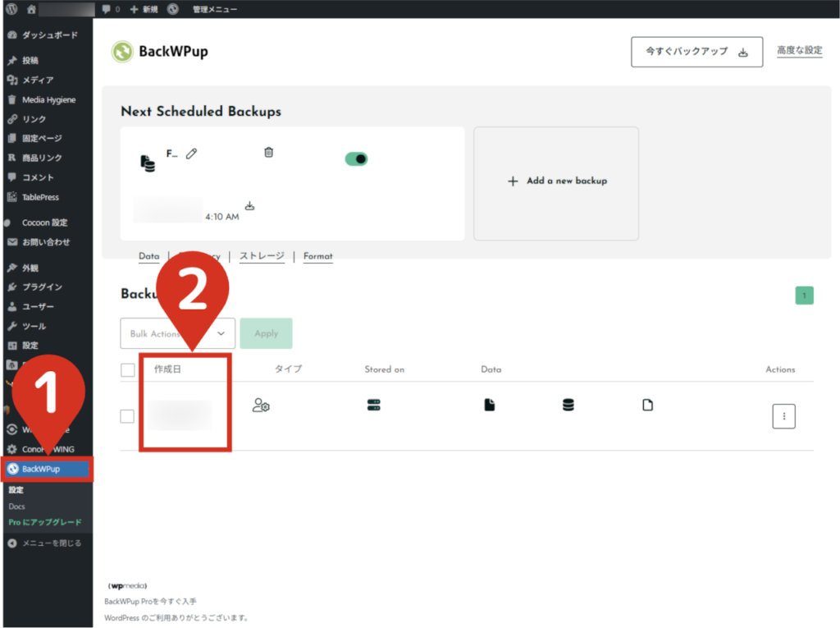Click the 今すぐバックアップ button

696,52
